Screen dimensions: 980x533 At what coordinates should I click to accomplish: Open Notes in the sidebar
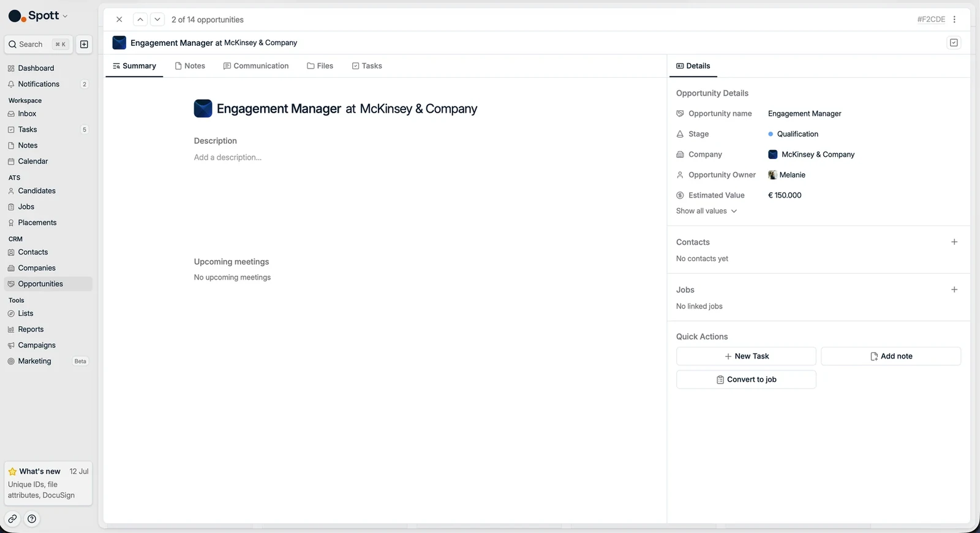tap(48, 146)
